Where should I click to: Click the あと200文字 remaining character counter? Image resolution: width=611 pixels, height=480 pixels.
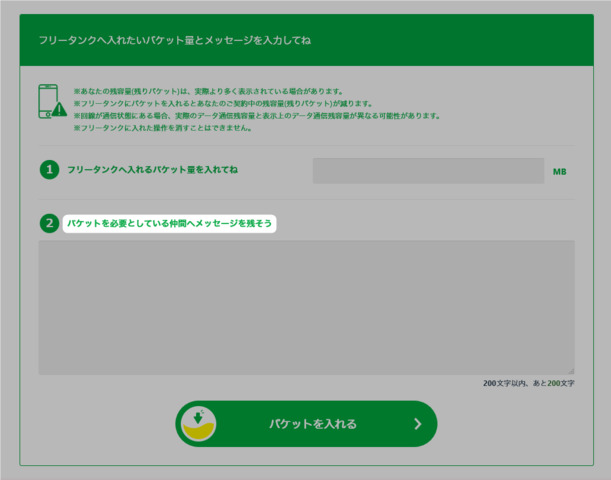(x=553, y=383)
